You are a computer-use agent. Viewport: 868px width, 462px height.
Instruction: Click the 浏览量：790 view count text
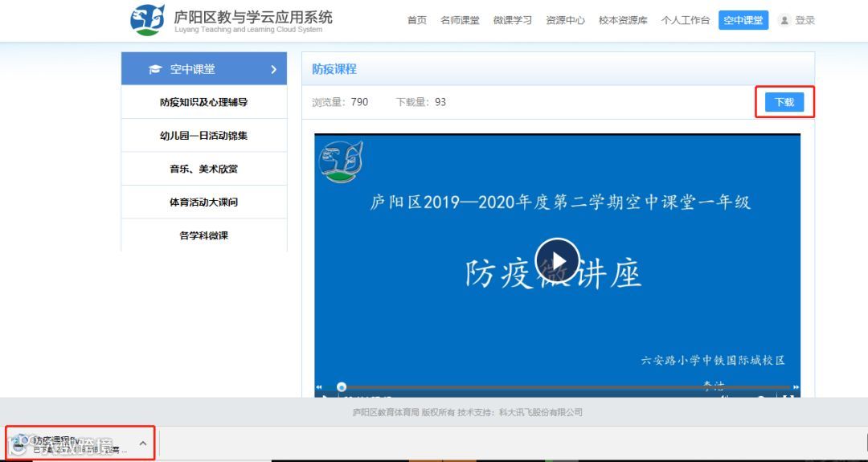click(340, 102)
